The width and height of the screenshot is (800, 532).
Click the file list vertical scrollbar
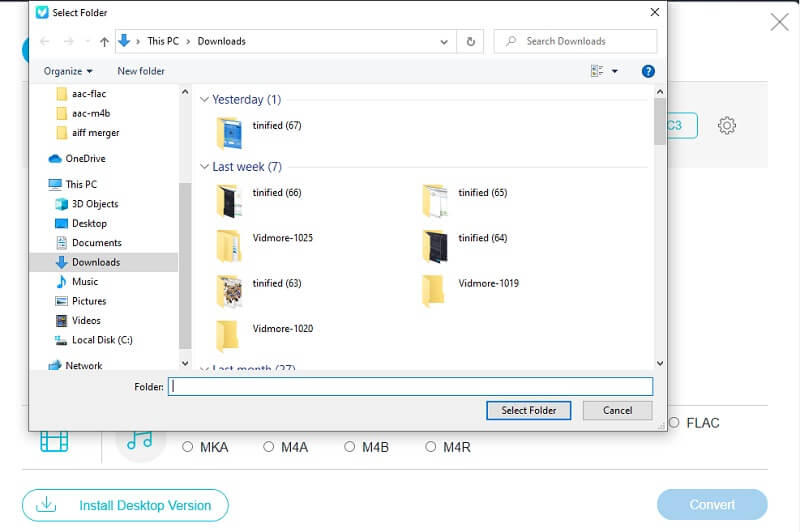pos(659,230)
